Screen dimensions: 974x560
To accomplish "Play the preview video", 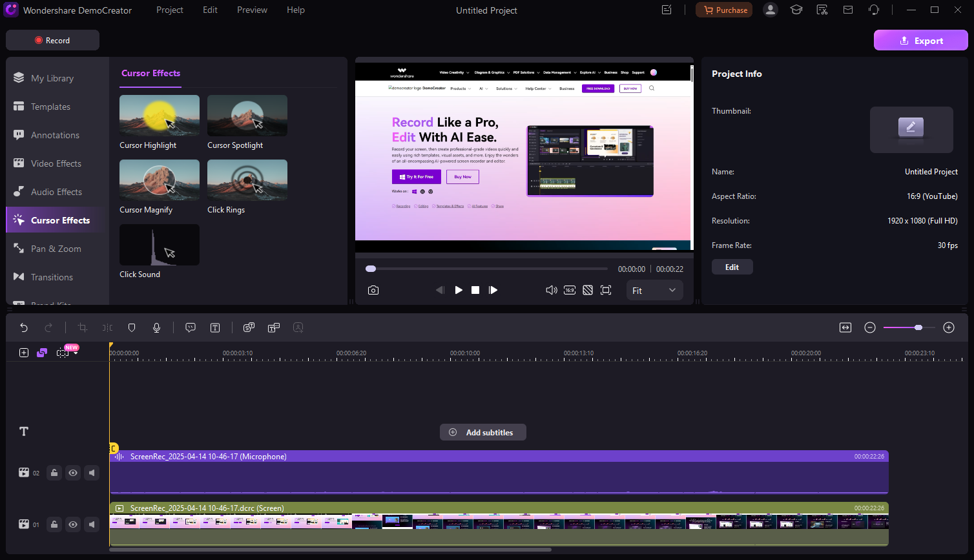I will pos(459,290).
